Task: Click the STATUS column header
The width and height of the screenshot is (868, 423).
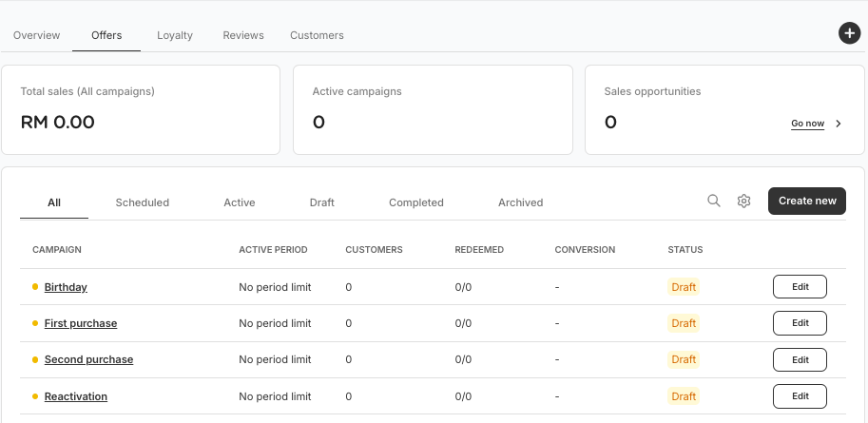Action: (685, 250)
